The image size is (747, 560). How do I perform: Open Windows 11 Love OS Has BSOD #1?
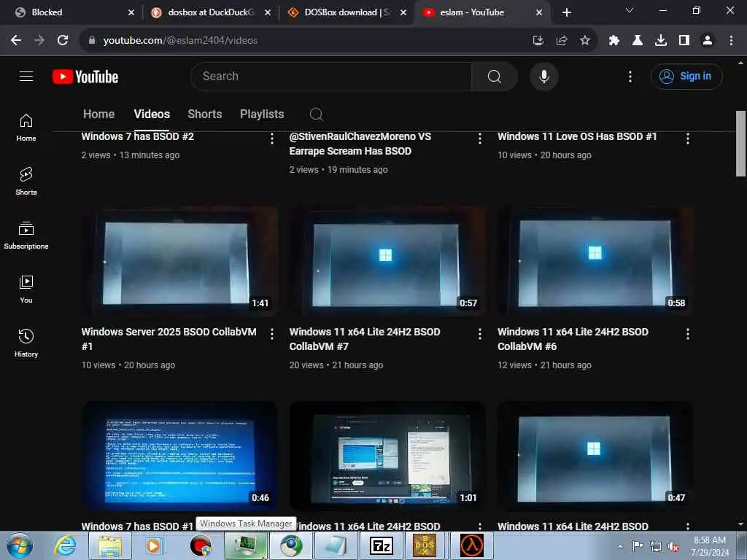[x=578, y=136]
